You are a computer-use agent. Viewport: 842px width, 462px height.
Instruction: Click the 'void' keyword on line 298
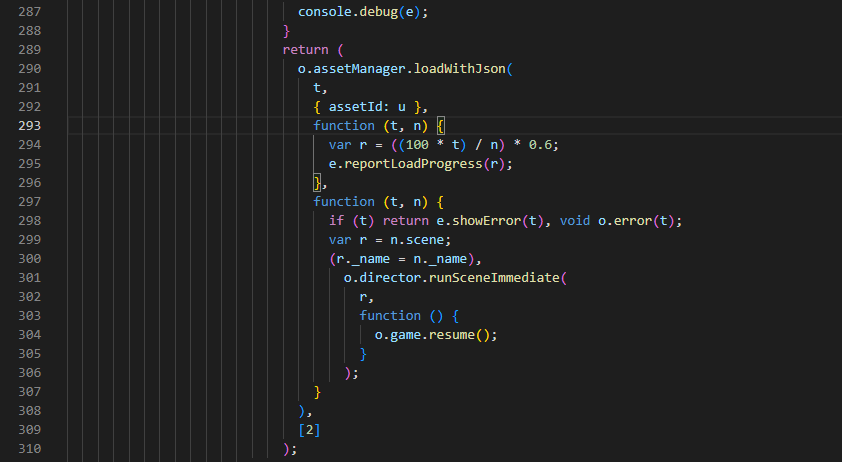575,221
